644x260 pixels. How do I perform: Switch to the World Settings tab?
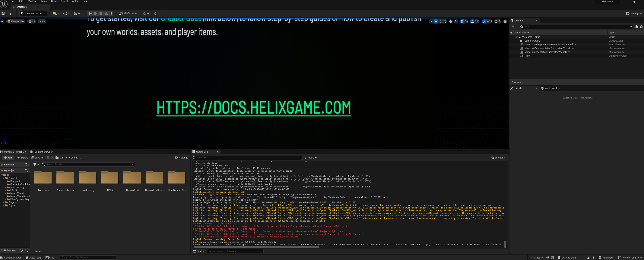tap(552, 88)
